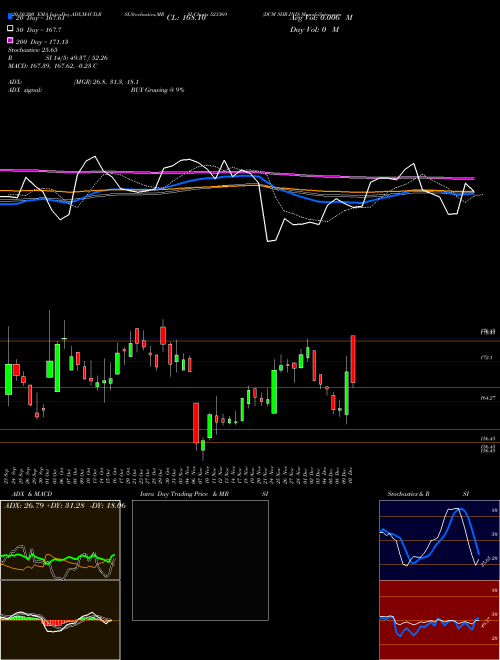Open the red RSI chart panel
This screenshot has width=500, height=660.
439,620
